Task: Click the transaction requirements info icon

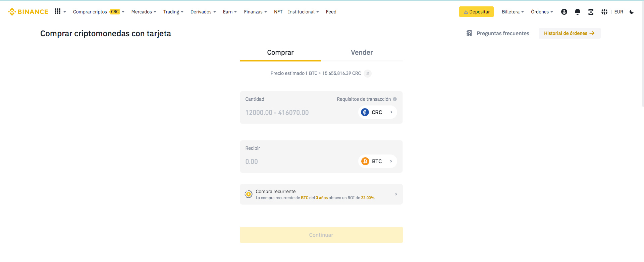Action: coord(395,99)
